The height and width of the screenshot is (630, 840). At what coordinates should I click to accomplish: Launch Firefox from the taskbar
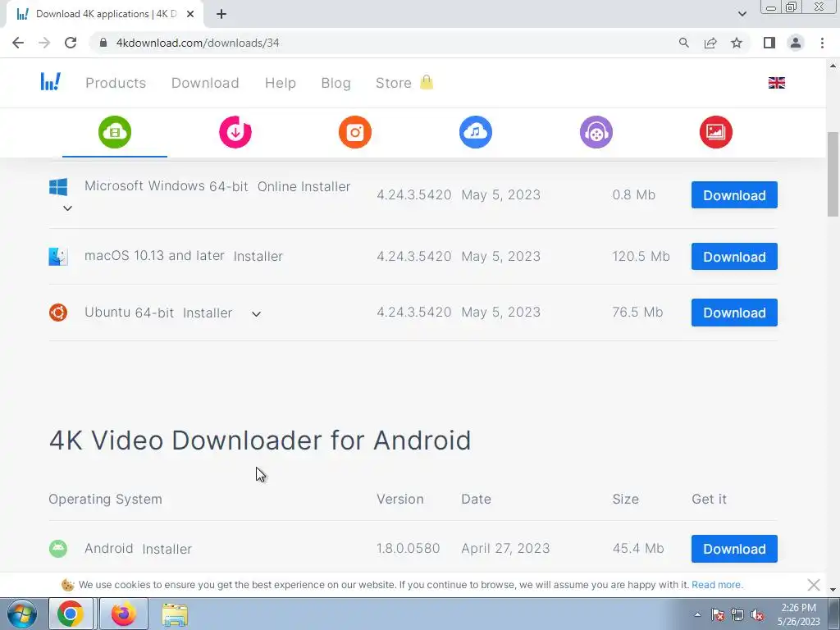click(x=123, y=614)
